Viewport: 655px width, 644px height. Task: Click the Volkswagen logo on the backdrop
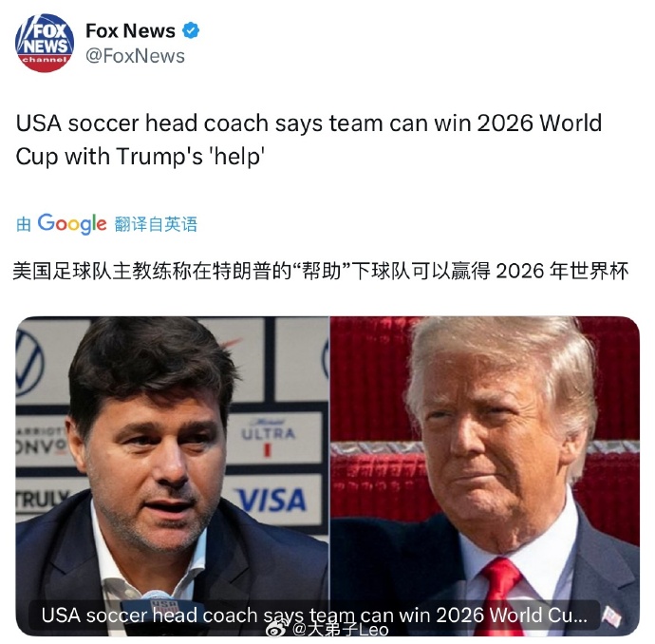point(28,363)
